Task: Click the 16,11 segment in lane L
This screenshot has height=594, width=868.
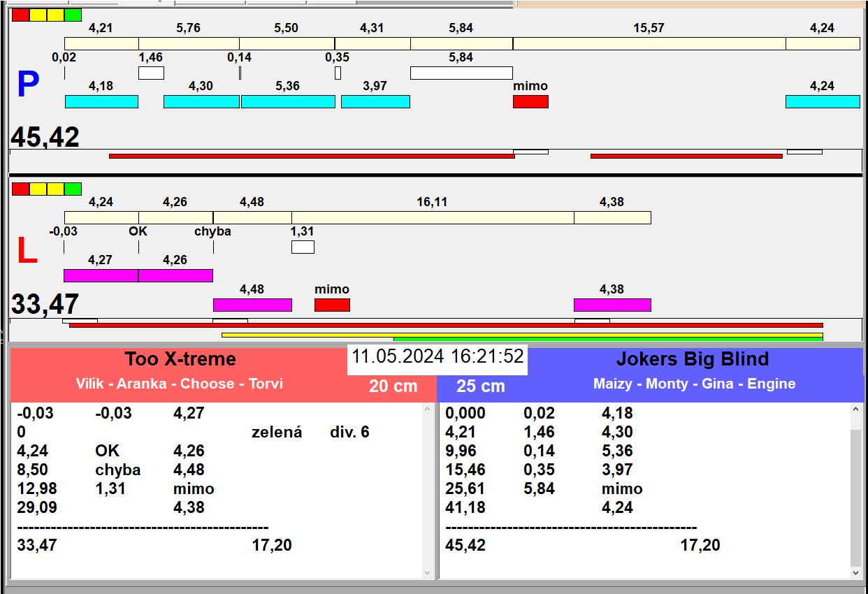Action: 433,217
